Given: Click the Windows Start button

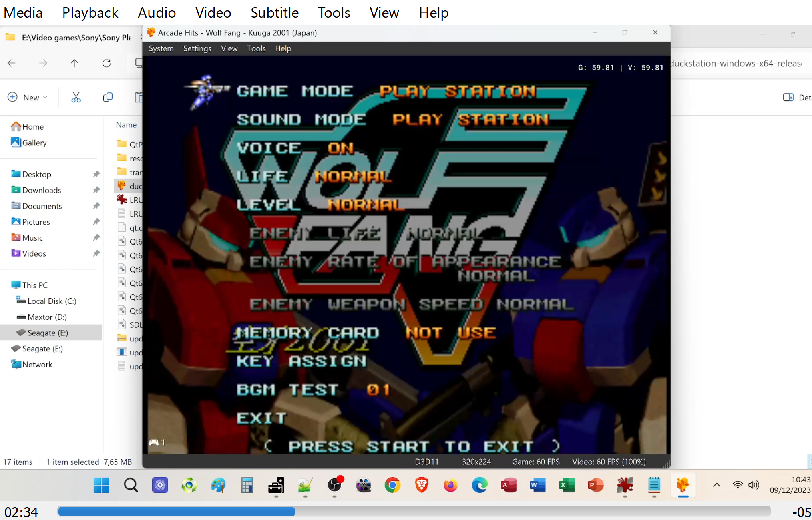Looking at the screenshot, I should pyautogui.click(x=101, y=485).
